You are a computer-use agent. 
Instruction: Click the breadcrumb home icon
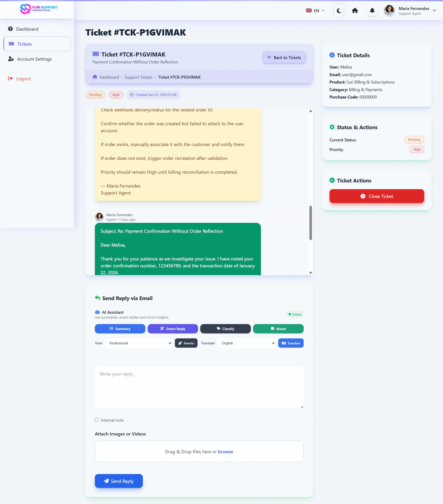tap(95, 77)
